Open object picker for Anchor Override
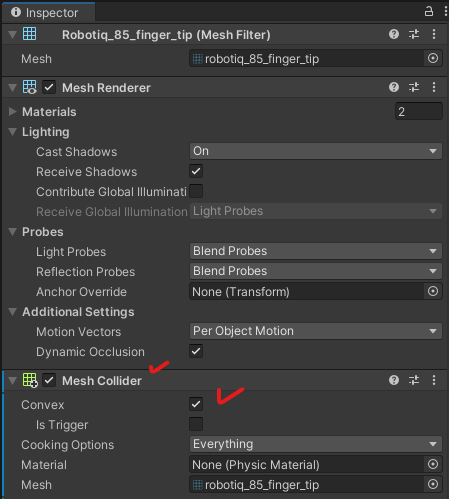 coord(433,291)
